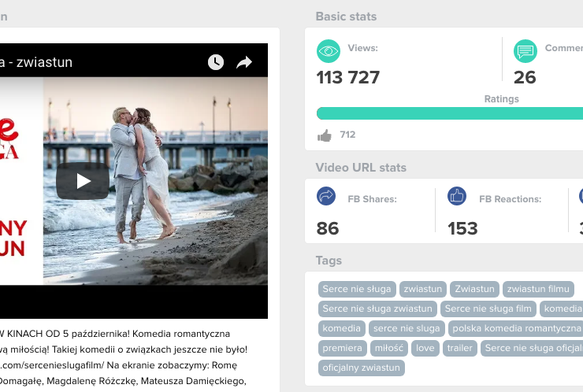Click the share arrow icon on video
583x392 pixels.
(x=244, y=62)
